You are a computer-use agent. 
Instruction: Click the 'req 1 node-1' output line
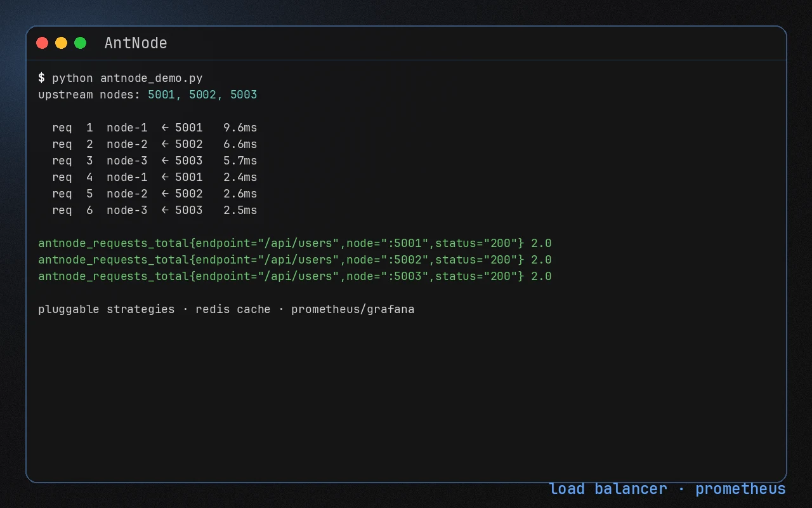(x=155, y=128)
